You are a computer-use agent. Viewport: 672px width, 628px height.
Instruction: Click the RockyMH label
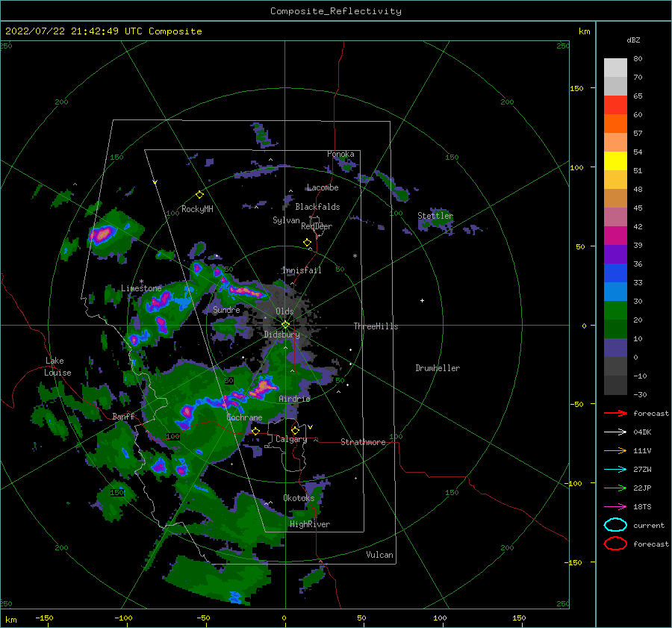click(197, 209)
